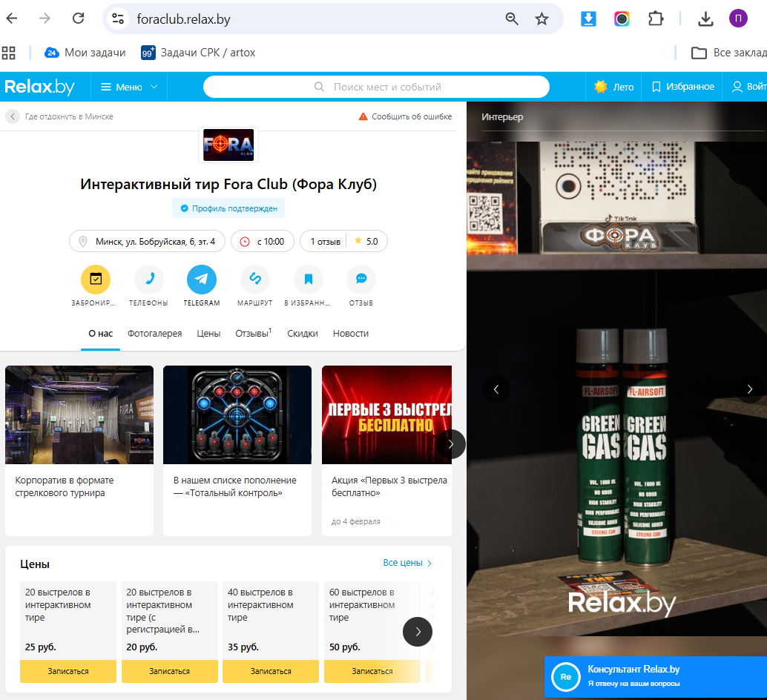Click the Профиль подтвержден badge
Screen dimensions: 767x700
[228, 208]
